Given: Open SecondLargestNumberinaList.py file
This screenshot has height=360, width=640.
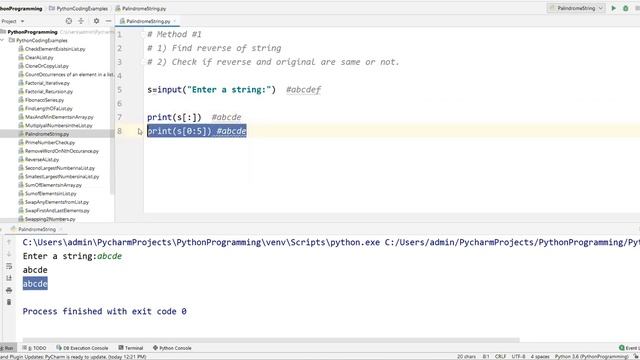Looking at the screenshot, I should coord(60,168).
